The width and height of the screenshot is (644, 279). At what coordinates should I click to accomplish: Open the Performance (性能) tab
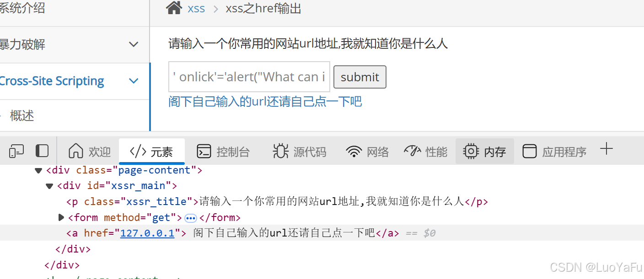tap(426, 152)
